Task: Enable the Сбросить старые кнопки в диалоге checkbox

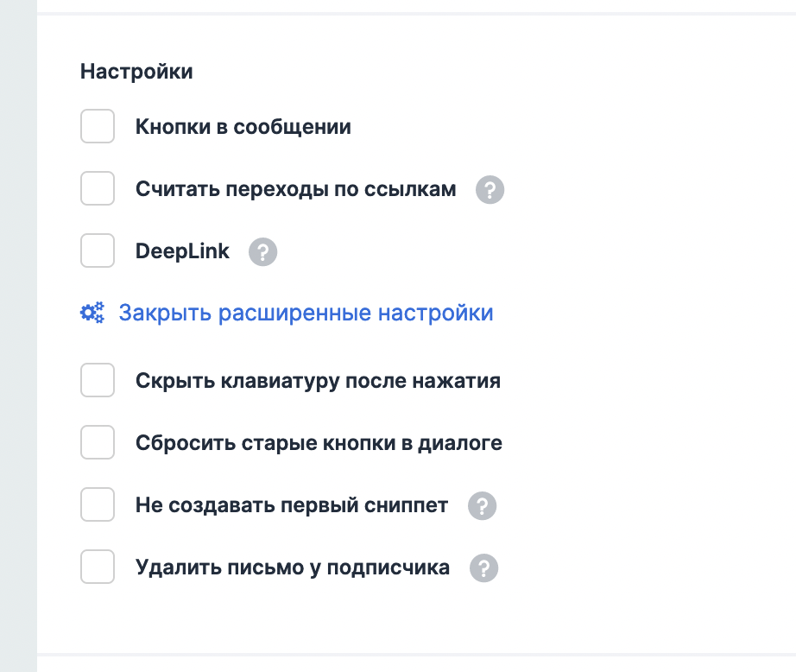Action: tap(98, 443)
